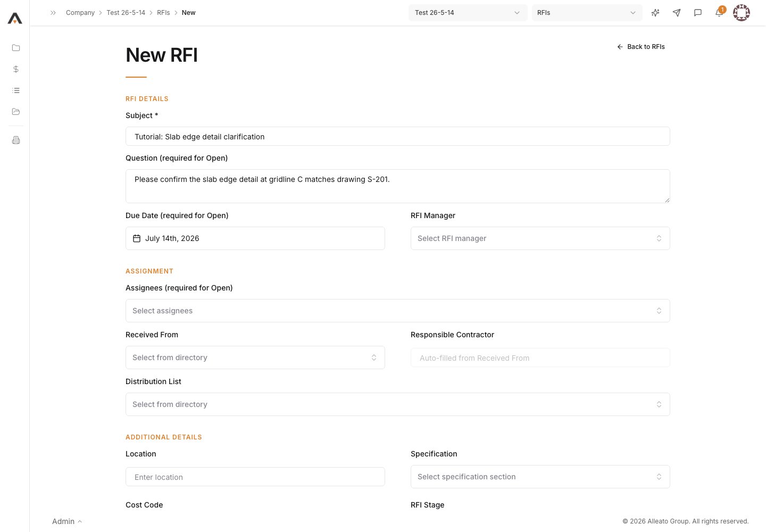Open the Distribution List directory dropdown
Viewport: 766px width, 532px height.
[397, 404]
